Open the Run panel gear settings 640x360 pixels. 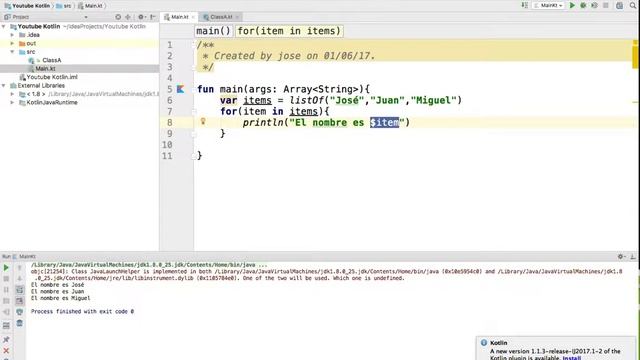coord(621,256)
